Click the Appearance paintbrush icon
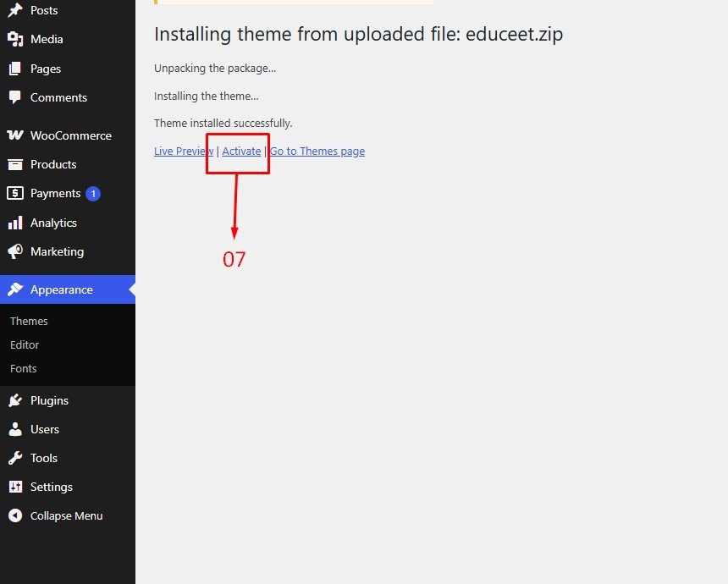Image resolution: width=728 pixels, height=584 pixels. click(15, 289)
